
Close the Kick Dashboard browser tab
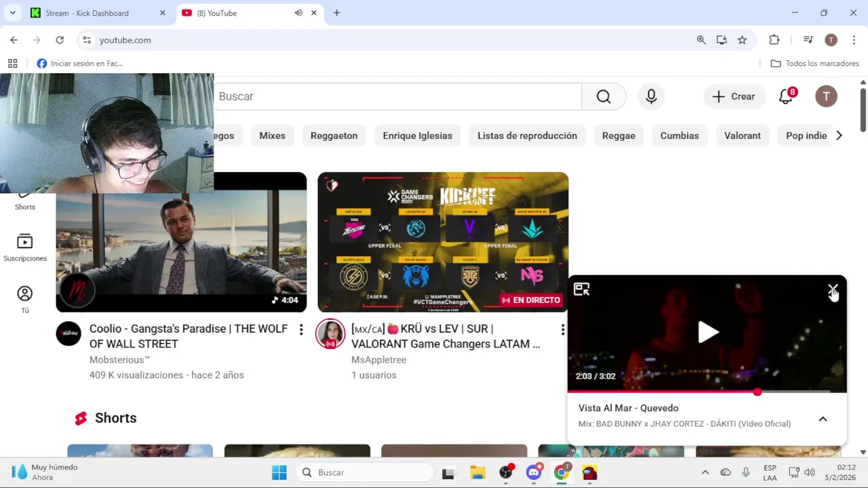click(162, 13)
